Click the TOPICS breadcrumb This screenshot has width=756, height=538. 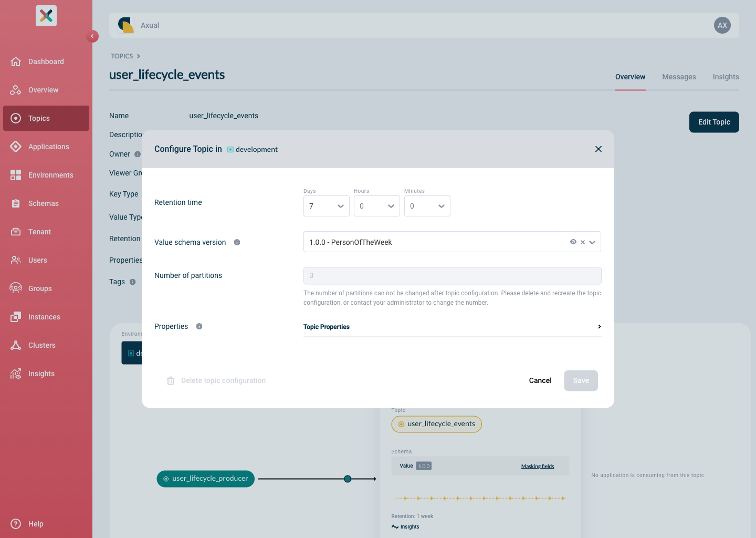[x=122, y=56]
